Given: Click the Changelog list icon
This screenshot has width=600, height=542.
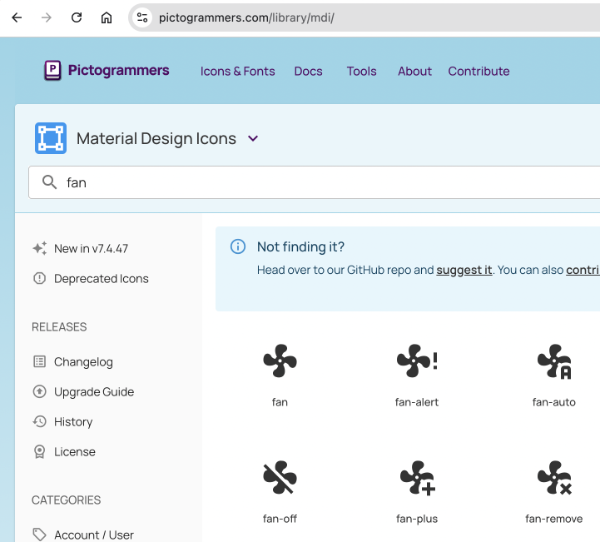Looking at the screenshot, I should pos(39,361).
